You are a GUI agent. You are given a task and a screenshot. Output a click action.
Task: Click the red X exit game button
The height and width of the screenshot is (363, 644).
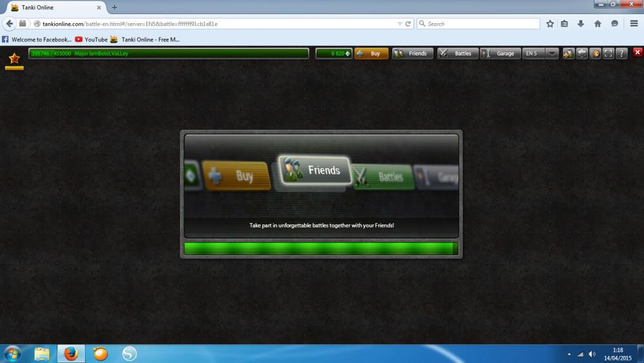coord(638,53)
